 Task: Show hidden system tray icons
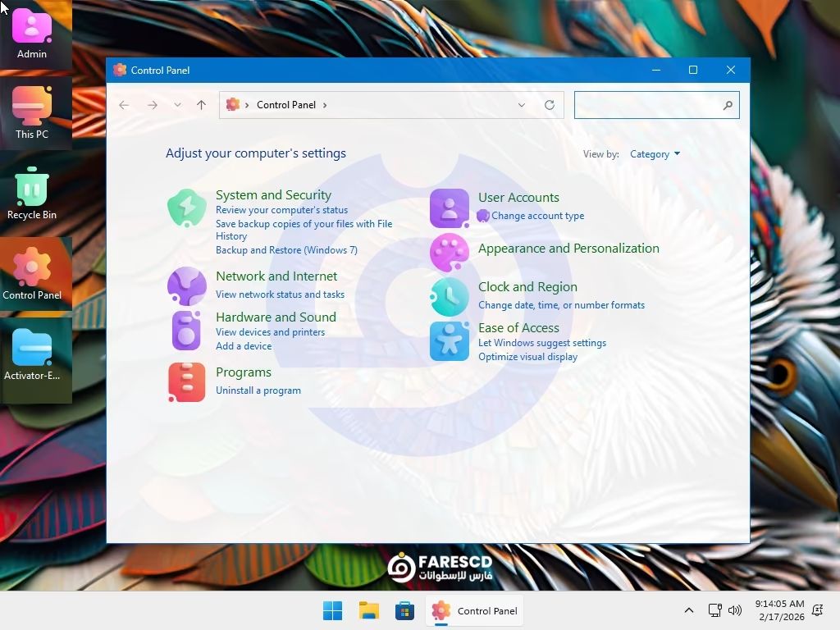click(689, 610)
